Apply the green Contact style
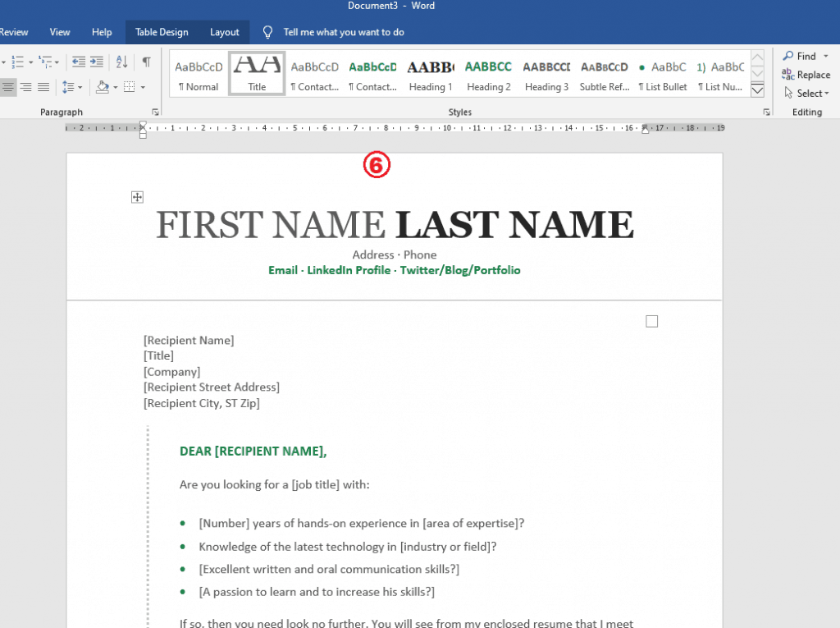 click(373, 74)
